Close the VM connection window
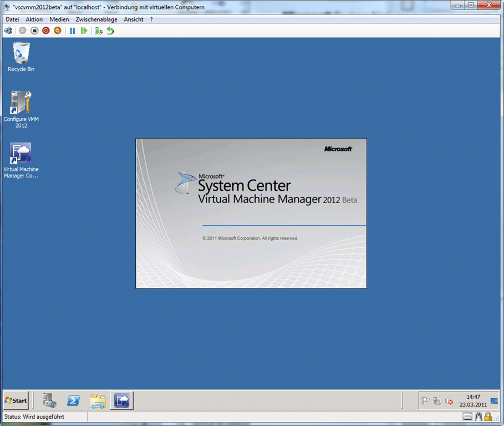This screenshot has height=426, width=504. click(x=489, y=5)
